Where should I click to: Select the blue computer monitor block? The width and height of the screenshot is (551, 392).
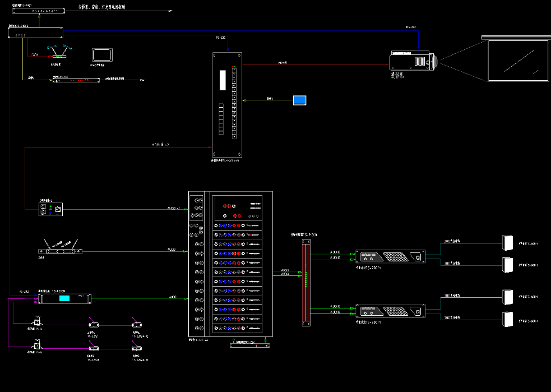[300, 100]
